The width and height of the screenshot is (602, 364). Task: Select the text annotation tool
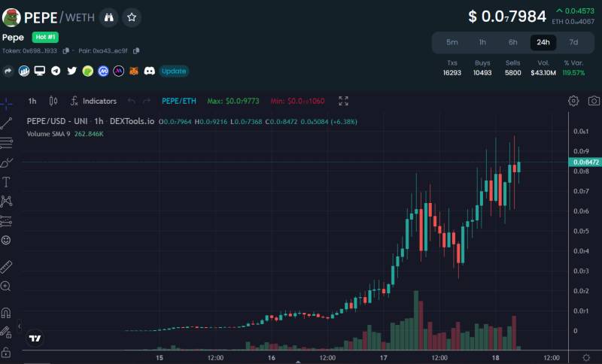pos(6,182)
